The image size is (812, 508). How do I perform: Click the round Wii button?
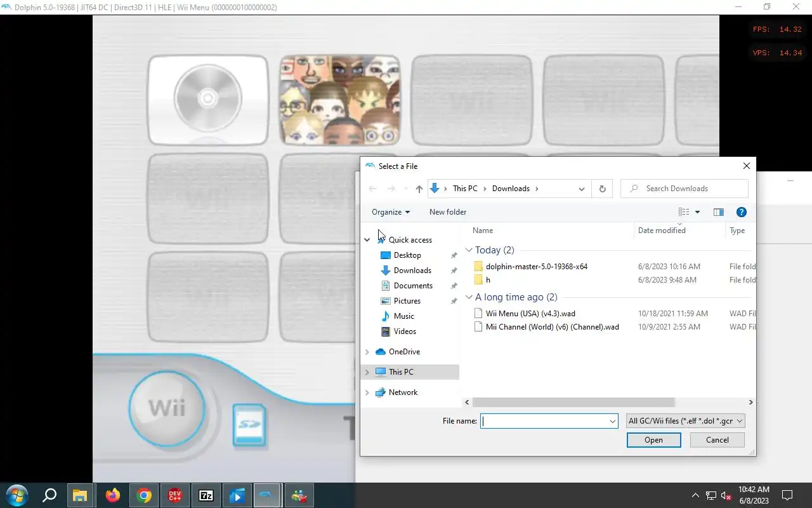pos(167,407)
